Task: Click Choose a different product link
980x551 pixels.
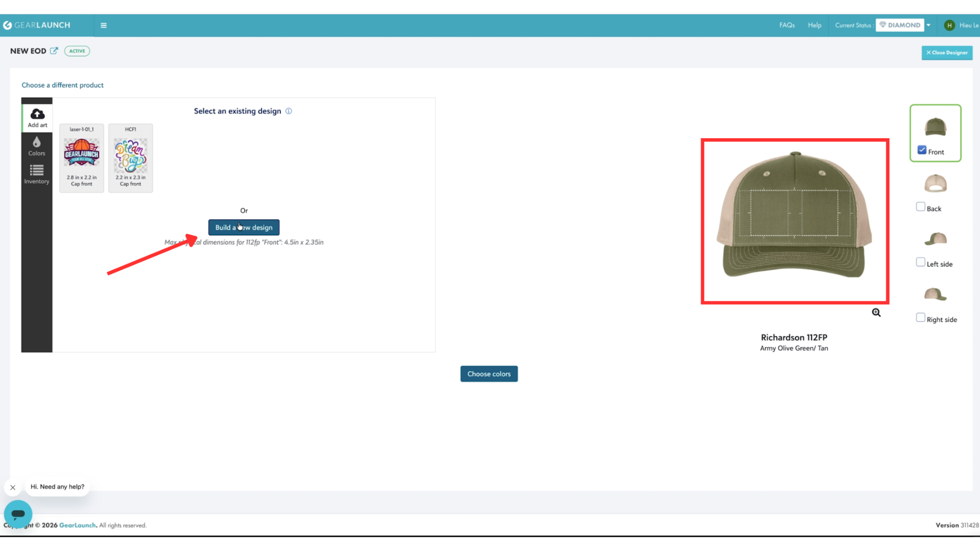Action: tap(62, 85)
